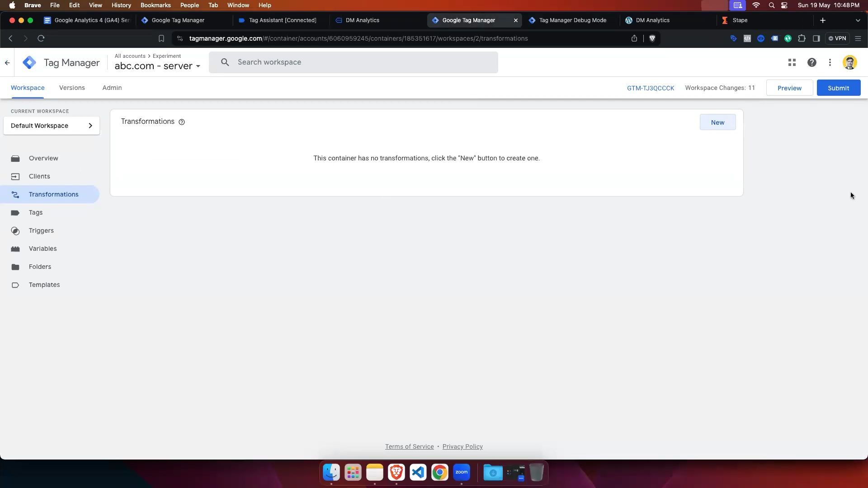Go to Triggers in sidebar
868x488 pixels.
[x=41, y=230]
